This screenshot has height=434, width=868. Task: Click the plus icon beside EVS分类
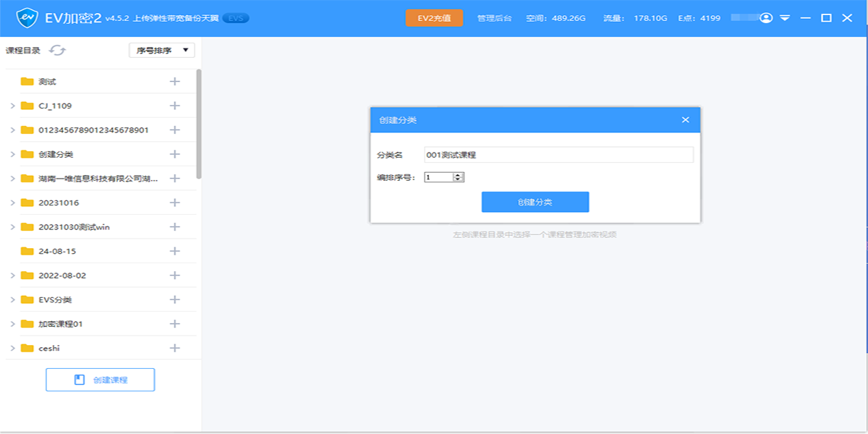pos(174,299)
